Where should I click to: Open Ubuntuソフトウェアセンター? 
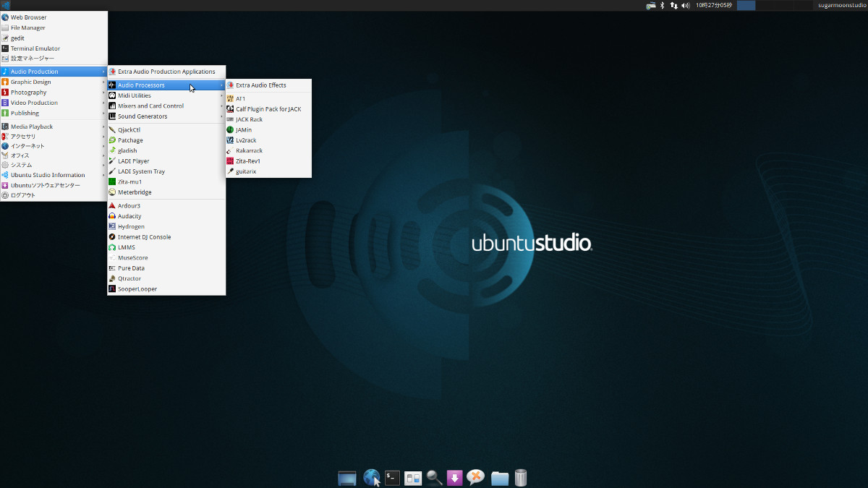click(x=54, y=185)
